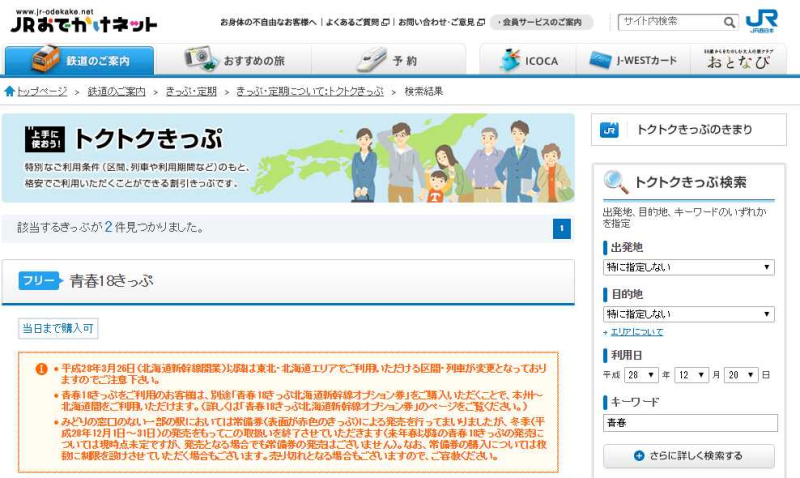Click the plus icon on さらに詳しく検索する

click(x=639, y=456)
